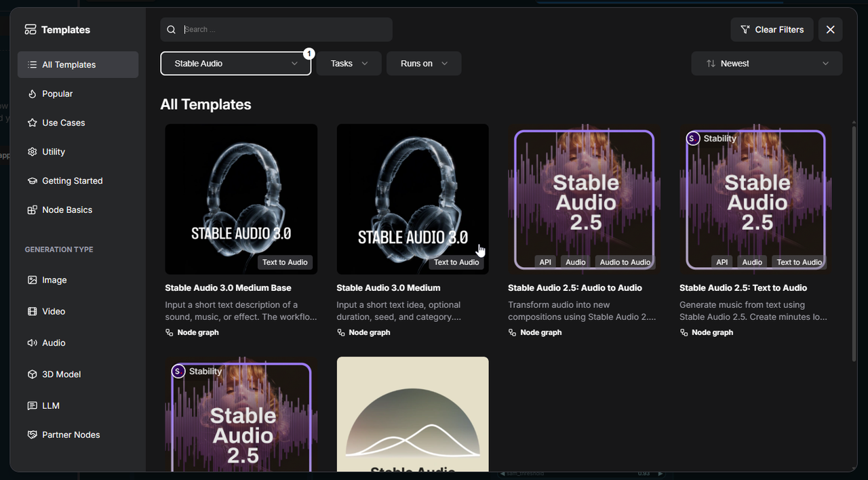The height and width of the screenshot is (480, 868).
Task: Open the beige Stable Audio template thumbnail
Action: (413, 414)
